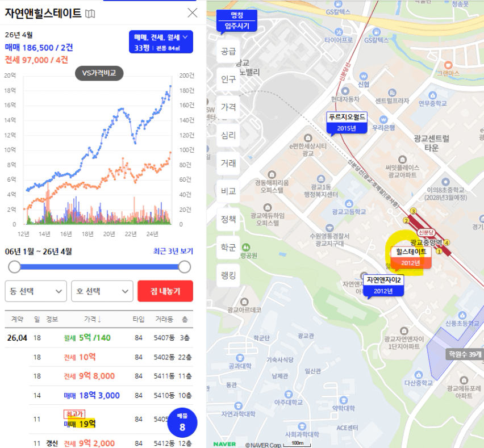Image resolution: width=484 pixels, height=448 pixels.
Task: Click the 우리은행 bank icon
Action: point(383,119)
